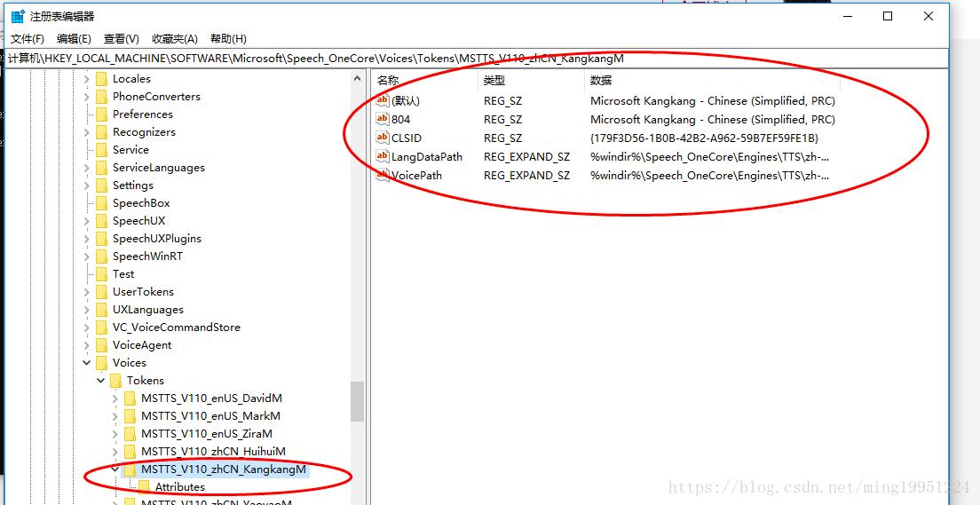Screen dimensions: 980x505
Task: Expand the MSTTS_V110_enUS_DavidM key
Action: point(115,398)
